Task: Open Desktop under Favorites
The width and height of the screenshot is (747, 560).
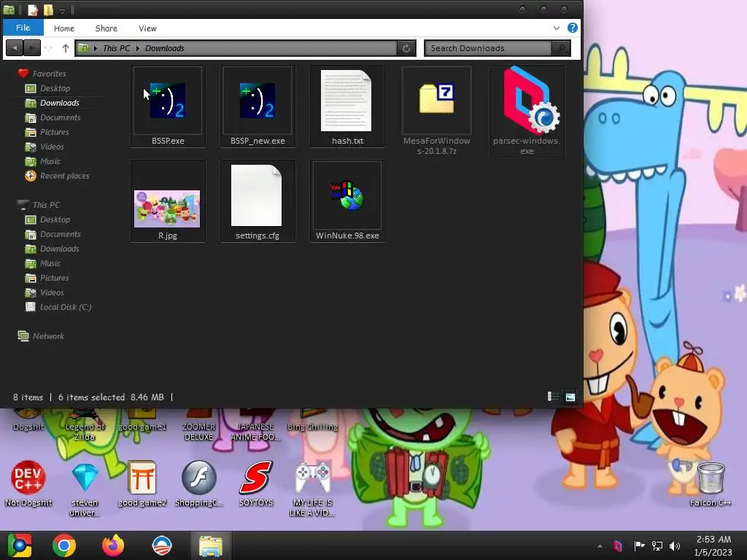Action: 47,88
